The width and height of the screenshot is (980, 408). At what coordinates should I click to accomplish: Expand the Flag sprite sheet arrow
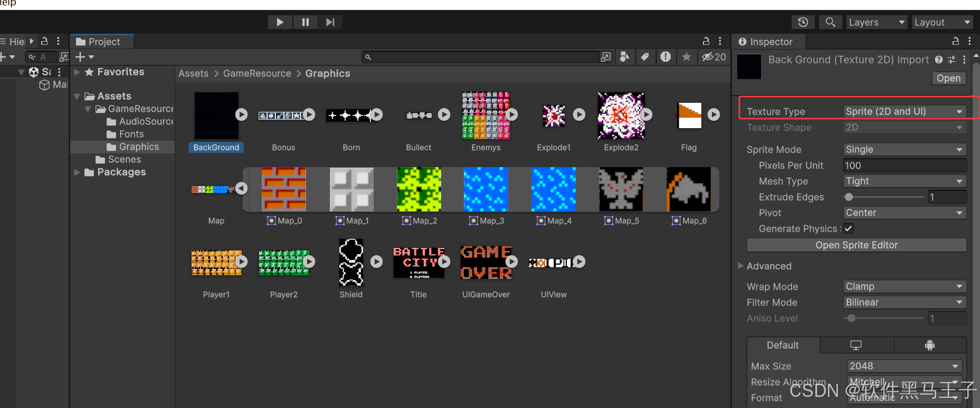point(714,114)
